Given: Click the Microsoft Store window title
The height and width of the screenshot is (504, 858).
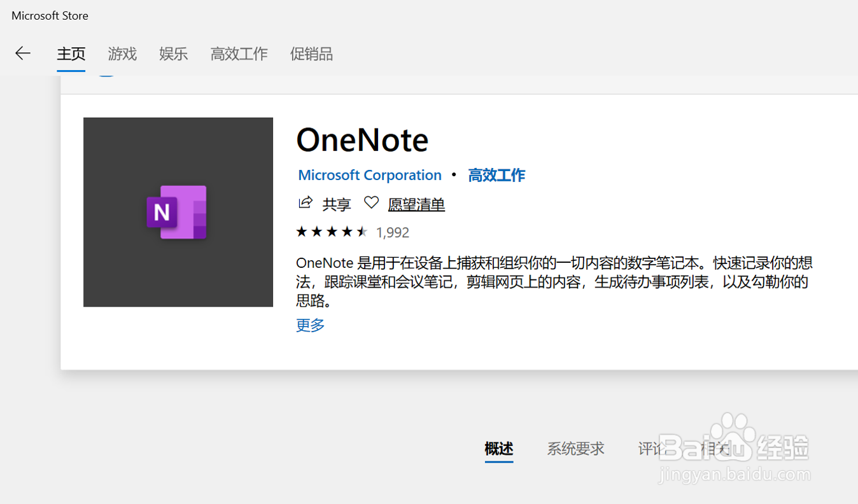Looking at the screenshot, I should point(50,16).
